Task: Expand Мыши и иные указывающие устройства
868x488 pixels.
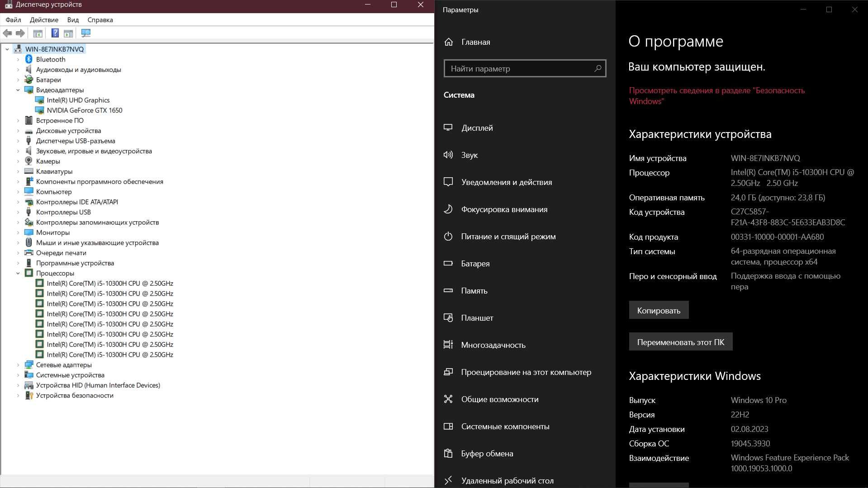Action: tap(18, 242)
